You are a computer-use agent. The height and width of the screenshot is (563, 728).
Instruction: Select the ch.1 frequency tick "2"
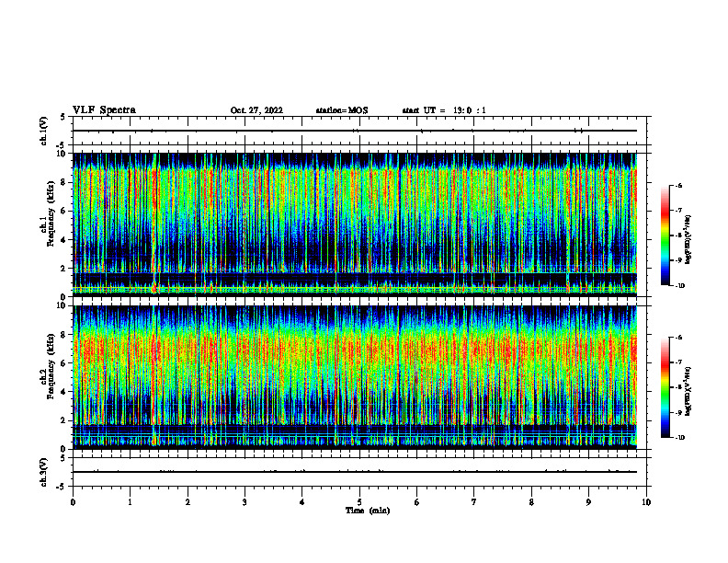click(63, 269)
